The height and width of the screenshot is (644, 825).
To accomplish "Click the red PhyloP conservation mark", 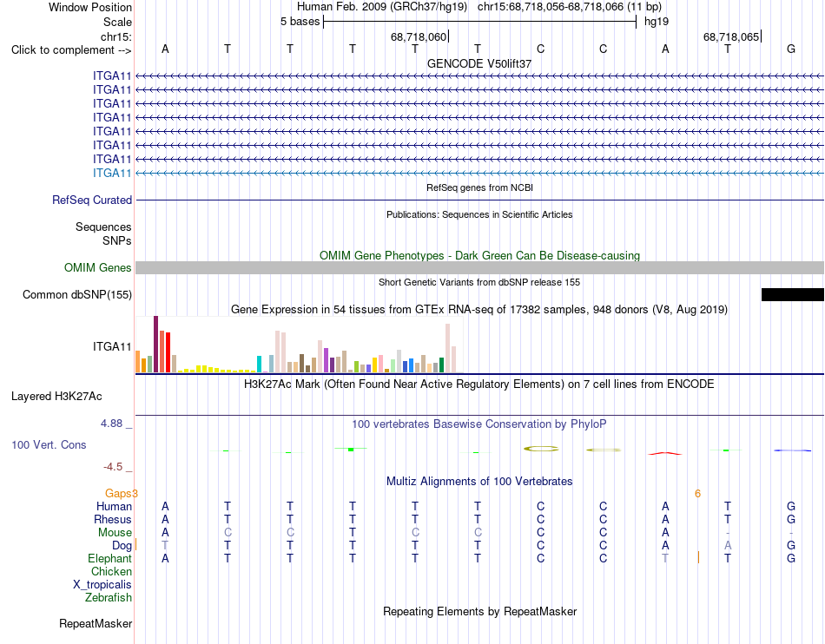I will [x=665, y=453].
